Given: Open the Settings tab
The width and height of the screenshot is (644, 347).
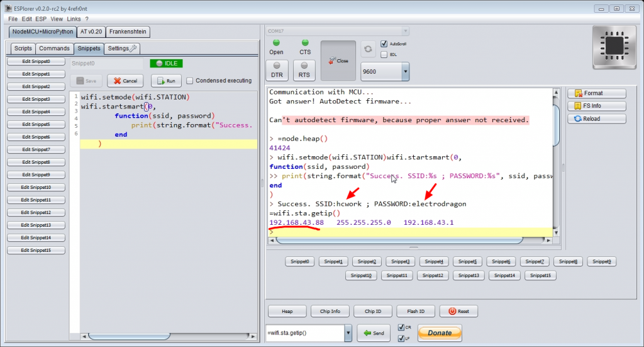Looking at the screenshot, I should coord(122,48).
